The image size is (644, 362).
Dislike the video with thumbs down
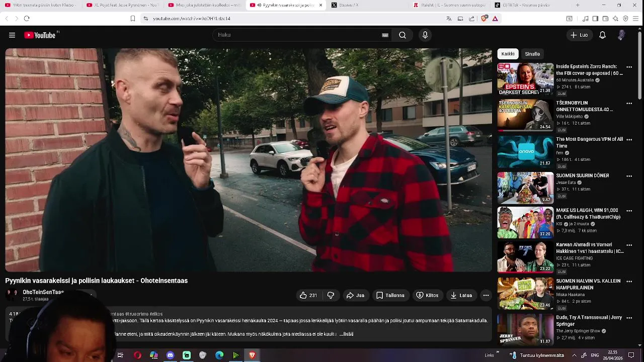[331, 296]
